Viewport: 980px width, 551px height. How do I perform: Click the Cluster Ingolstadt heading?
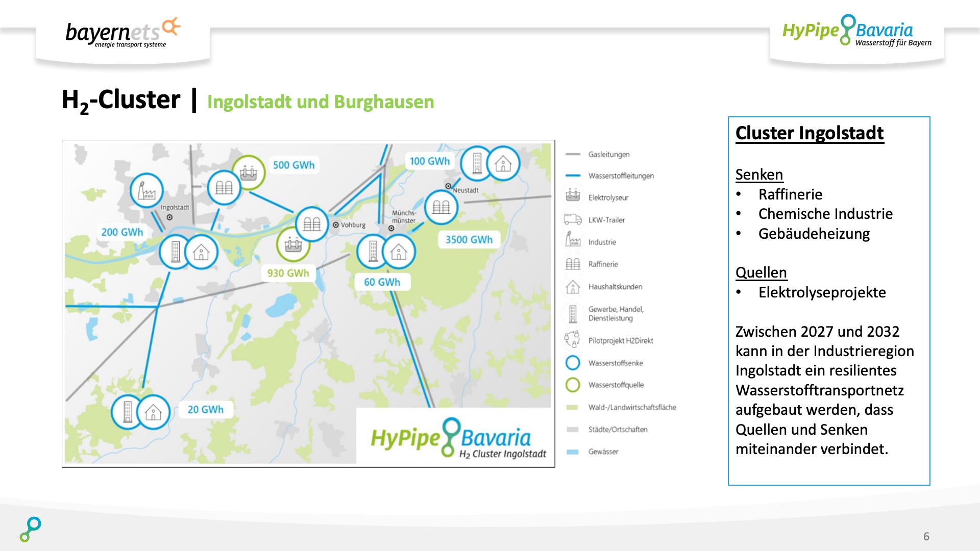click(809, 133)
